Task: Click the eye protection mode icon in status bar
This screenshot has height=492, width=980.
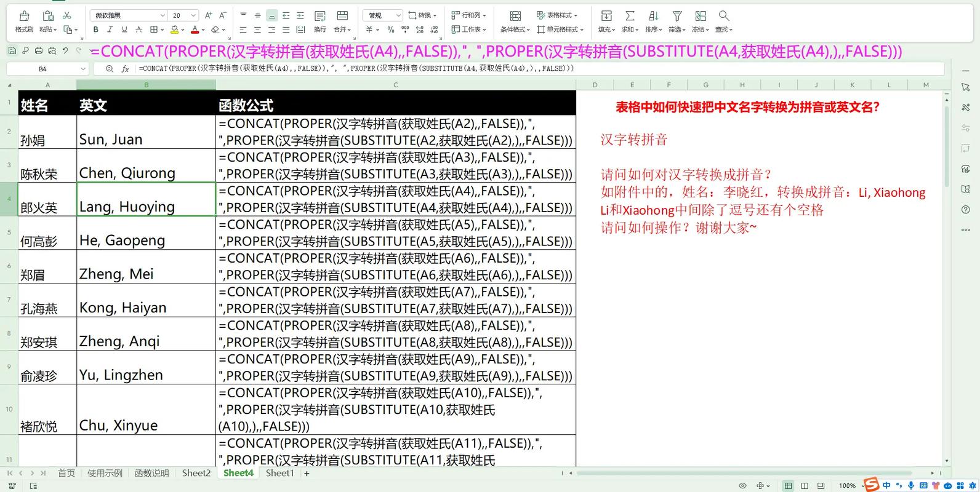Action: click(x=742, y=485)
